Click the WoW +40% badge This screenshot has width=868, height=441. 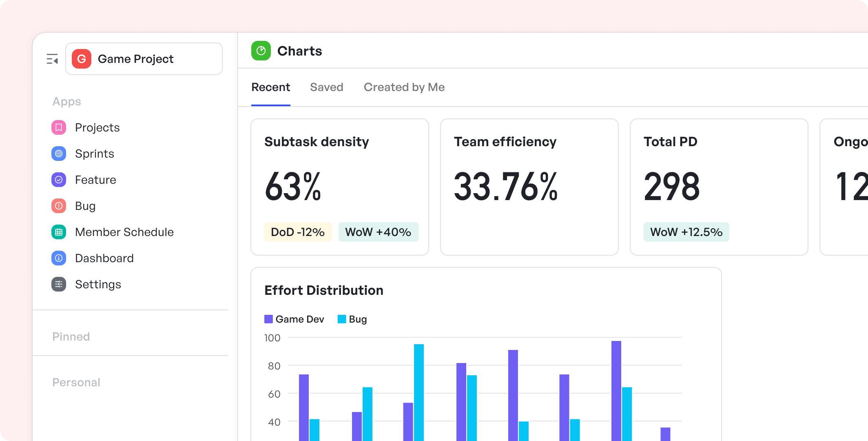pos(378,232)
